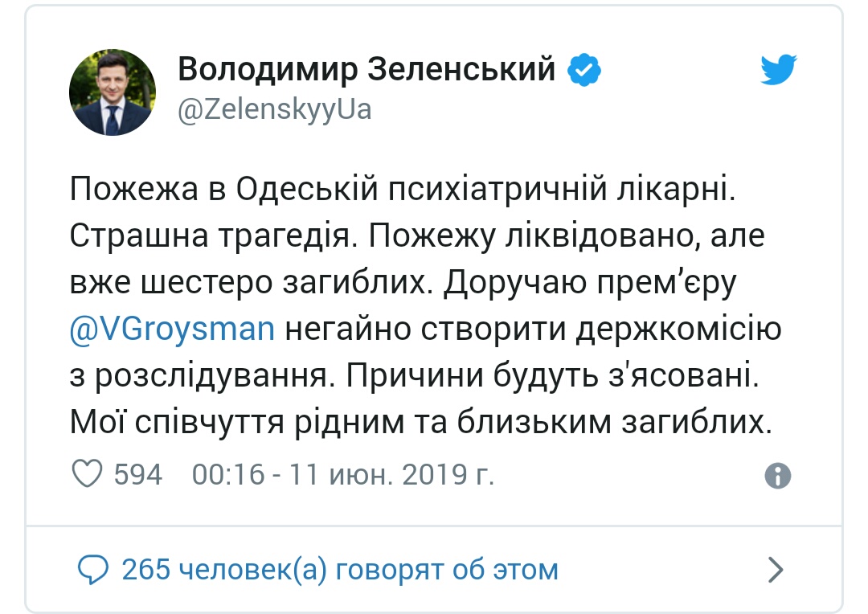
Task: Open '265 человек(а) говорят об этом'
Action: (340, 570)
